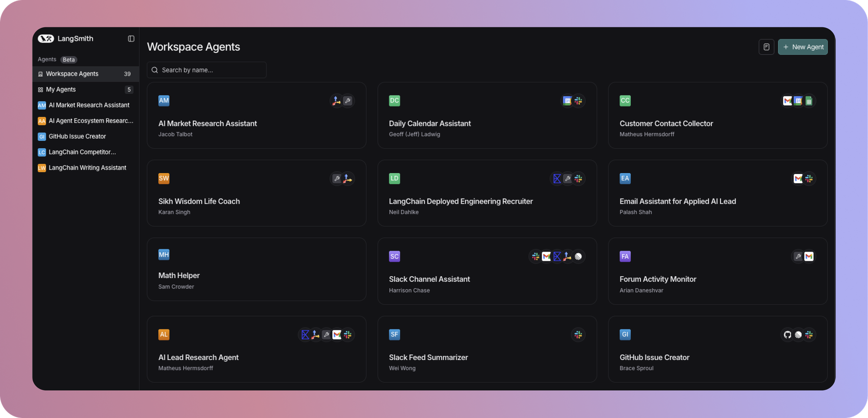Click the LangChain icon on Slack Channel Assistant
The image size is (868, 418).
557,256
